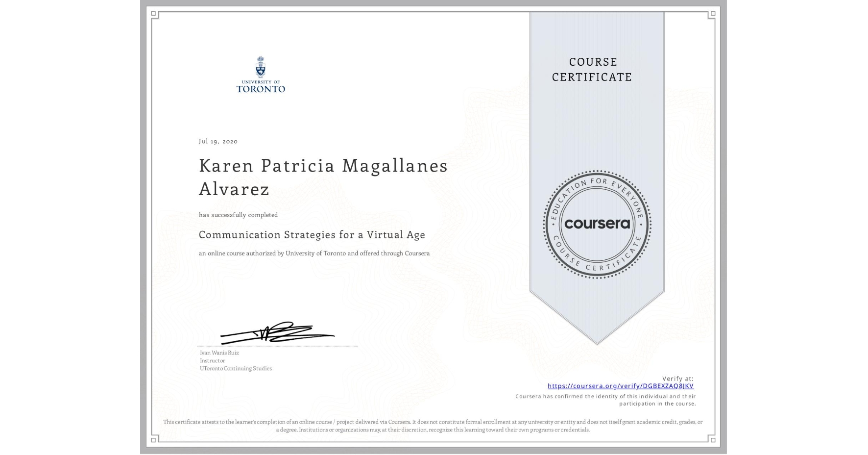Click the name 'Karen Patricia Magallanes Alvarez'

click(323, 177)
